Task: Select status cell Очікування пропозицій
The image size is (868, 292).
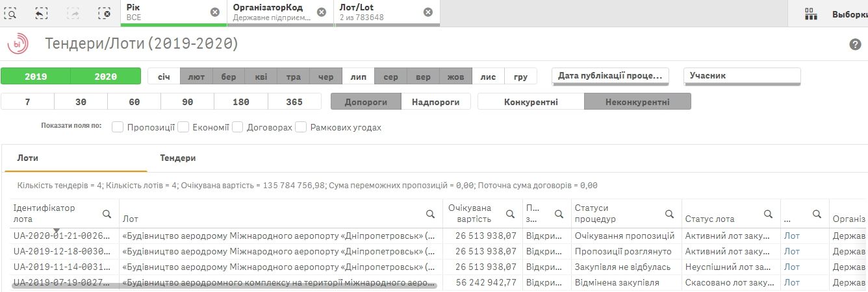Action: pos(625,236)
